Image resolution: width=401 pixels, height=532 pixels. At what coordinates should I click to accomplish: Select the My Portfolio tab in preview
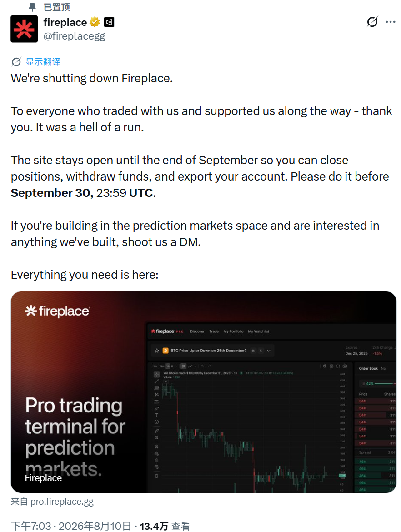233,331
